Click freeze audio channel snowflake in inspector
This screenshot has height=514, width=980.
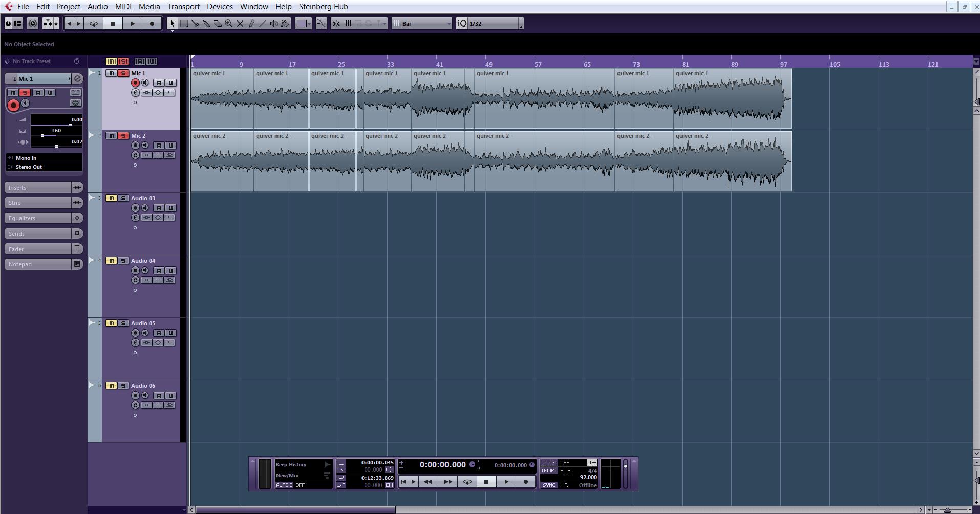75,103
